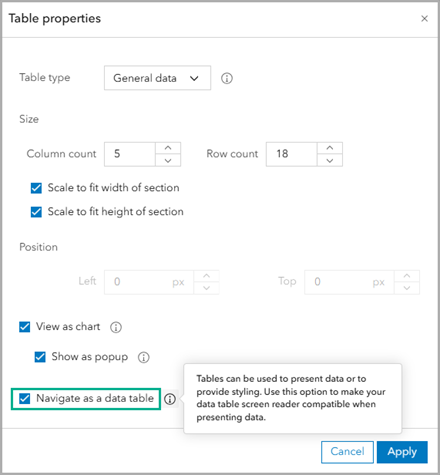Screen dimensions: 440x475
Task: Click the screen reader tooltip text
Action: coord(291,398)
